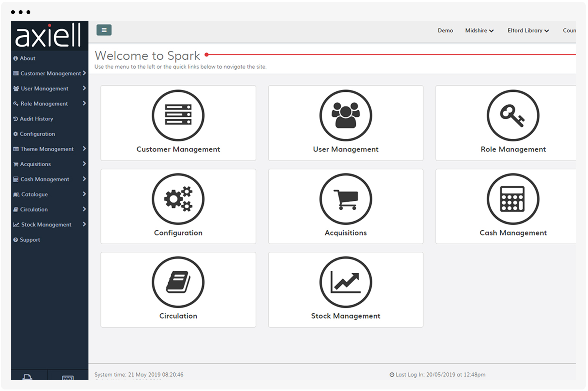The width and height of the screenshot is (588, 391).
Task: Open the Acquisitions shopping cart icon
Action: pos(345,199)
